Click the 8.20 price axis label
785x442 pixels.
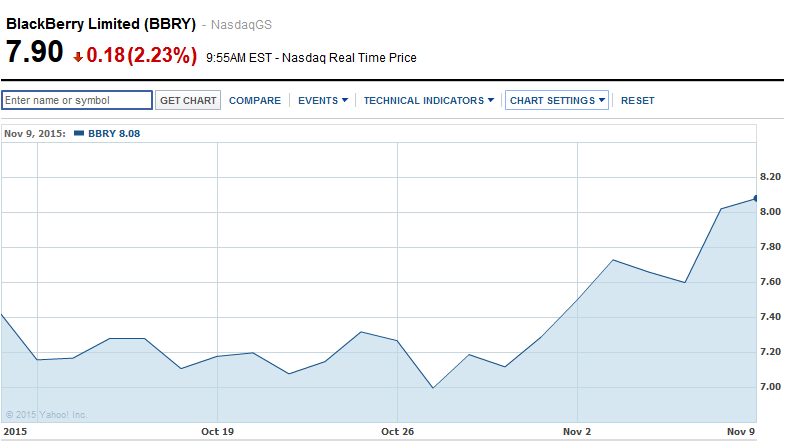770,177
